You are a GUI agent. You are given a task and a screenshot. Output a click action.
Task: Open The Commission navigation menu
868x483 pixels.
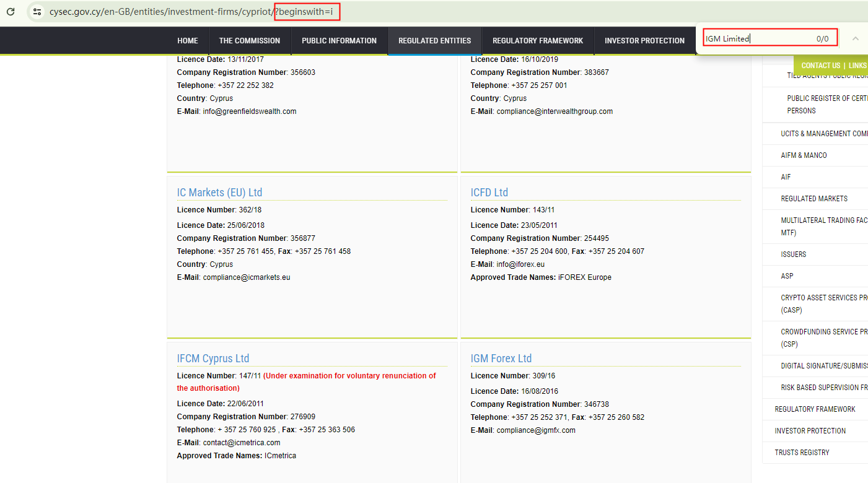click(249, 41)
